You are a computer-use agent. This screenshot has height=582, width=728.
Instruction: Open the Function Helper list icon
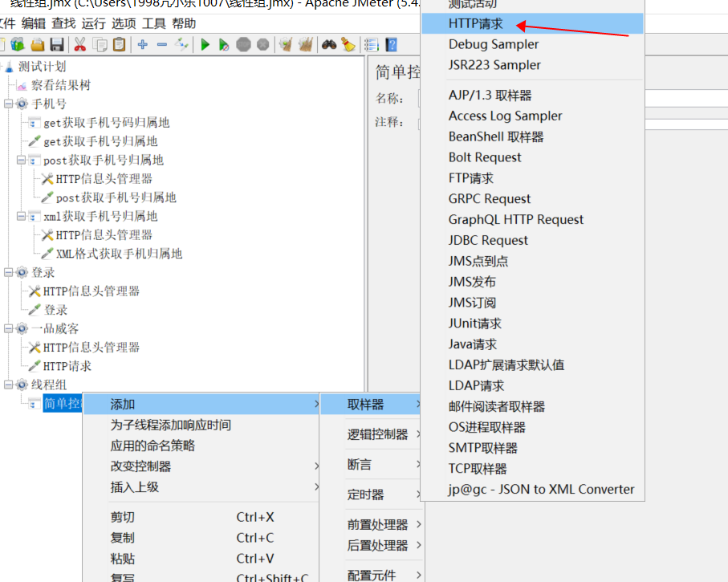(x=371, y=45)
